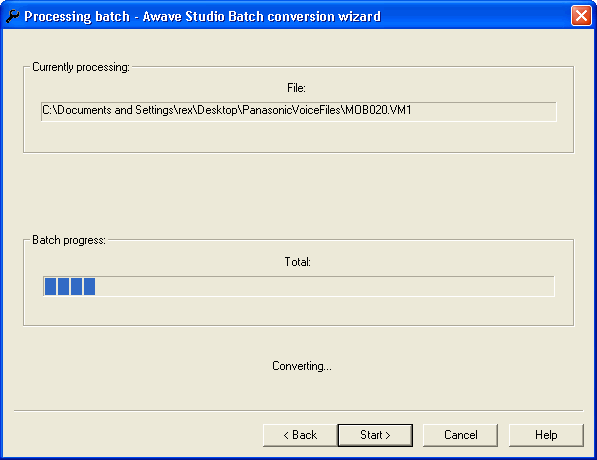Click the Back button
This screenshot has width=597, height=460.
click(300, 435)
